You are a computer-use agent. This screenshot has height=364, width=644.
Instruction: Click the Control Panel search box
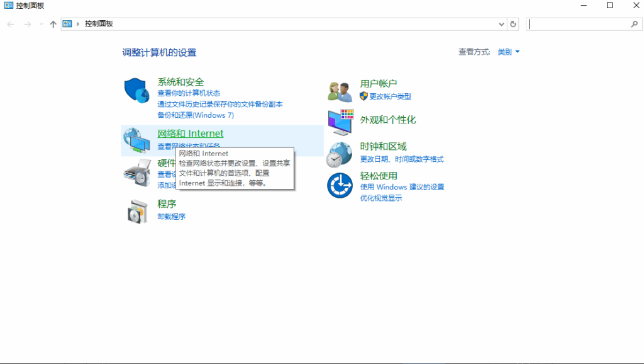579,24
